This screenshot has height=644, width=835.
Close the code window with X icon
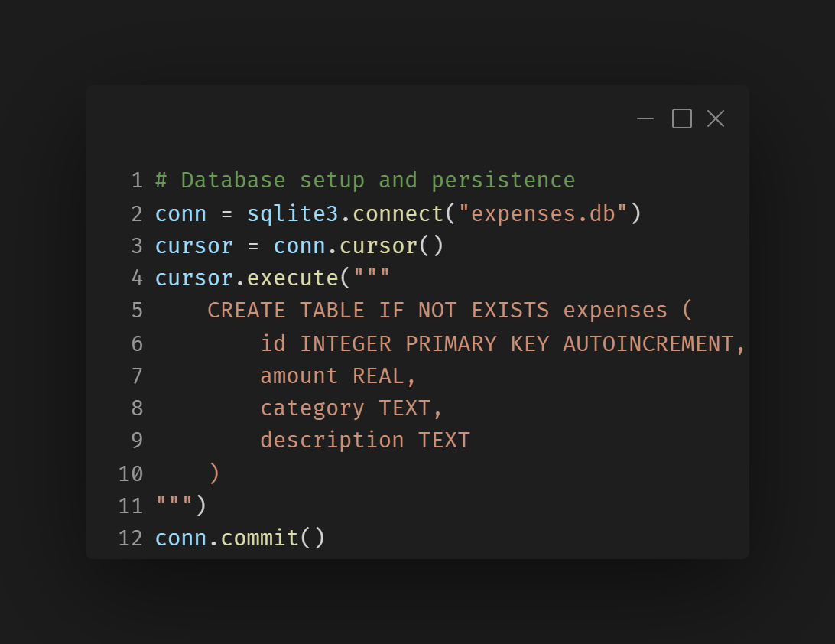716,119
